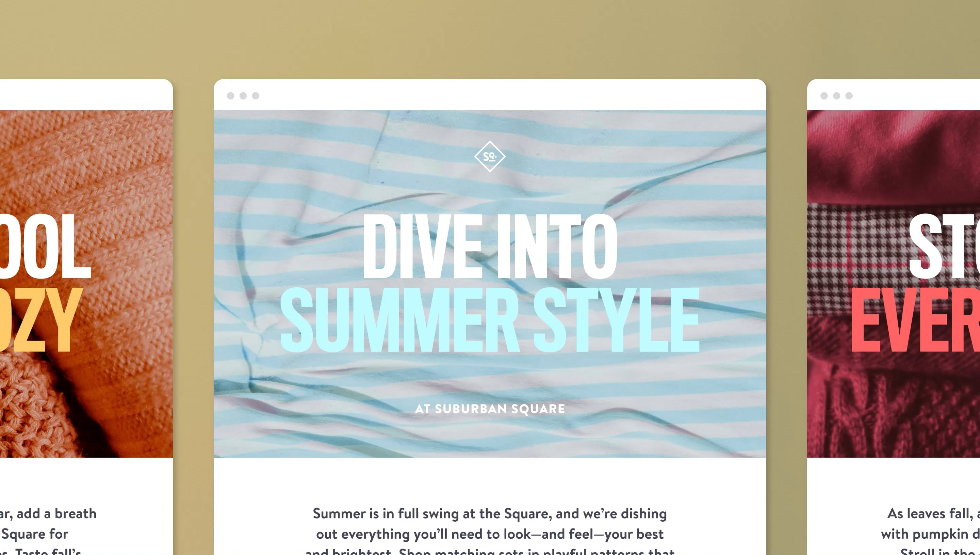Click middle window dot of center card

click(x=243, y=96)
